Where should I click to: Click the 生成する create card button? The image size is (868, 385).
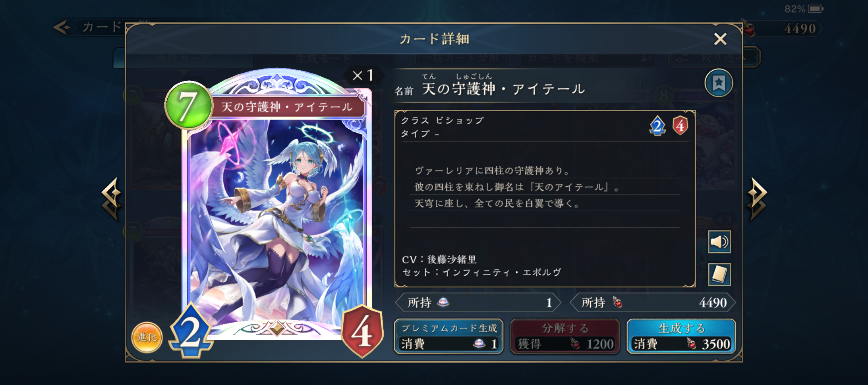[x=681, y=336]
